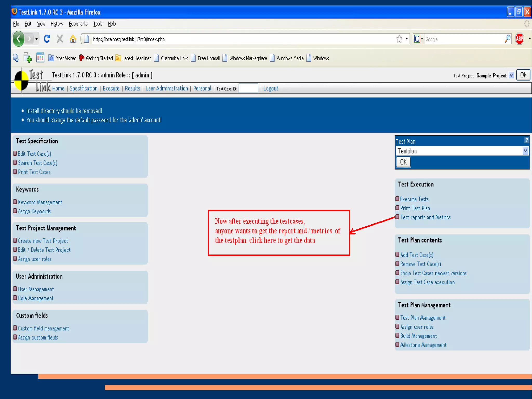This screenshot has width=532, height=399.
Task: Click the Firefox Forward arrow button
Action: pyautogui.click(x=29, y=39)
